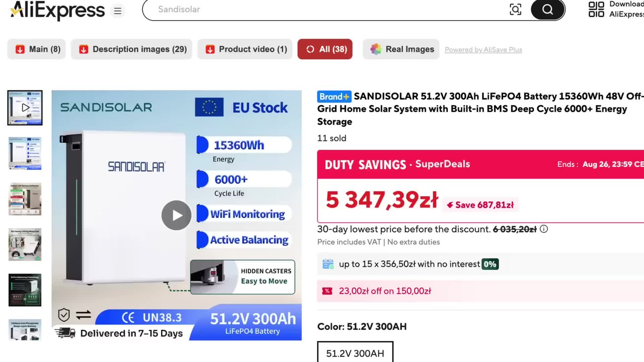Open Powered by AliSave Plus link
Screen dimensions: 644x362
484,50
